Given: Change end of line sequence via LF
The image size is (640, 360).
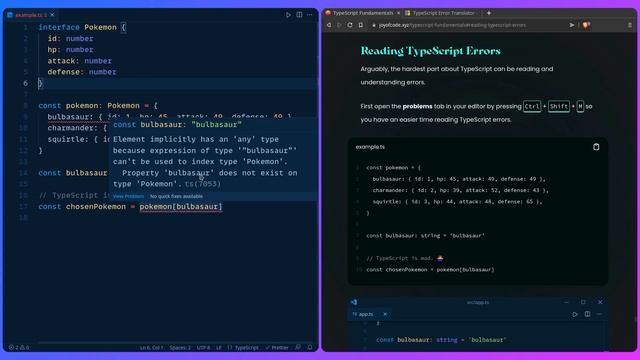Looking at the screenshot, I should pyautogui.click(x=219, y=348).
